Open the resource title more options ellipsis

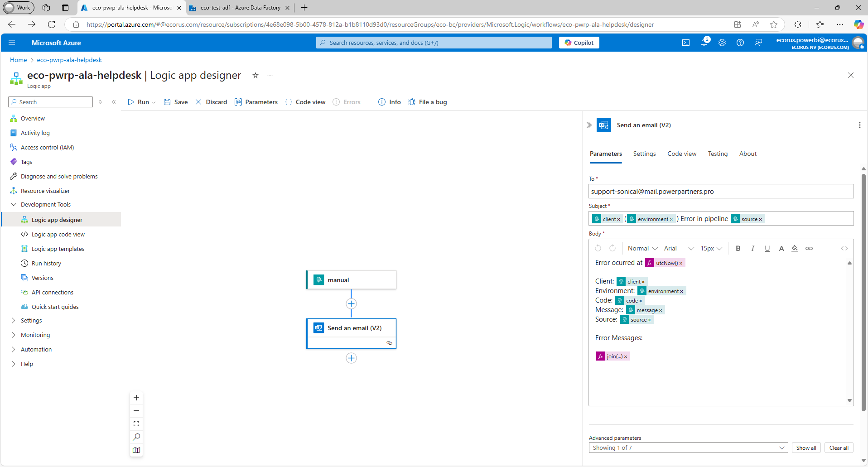click(x=270, y=75)
